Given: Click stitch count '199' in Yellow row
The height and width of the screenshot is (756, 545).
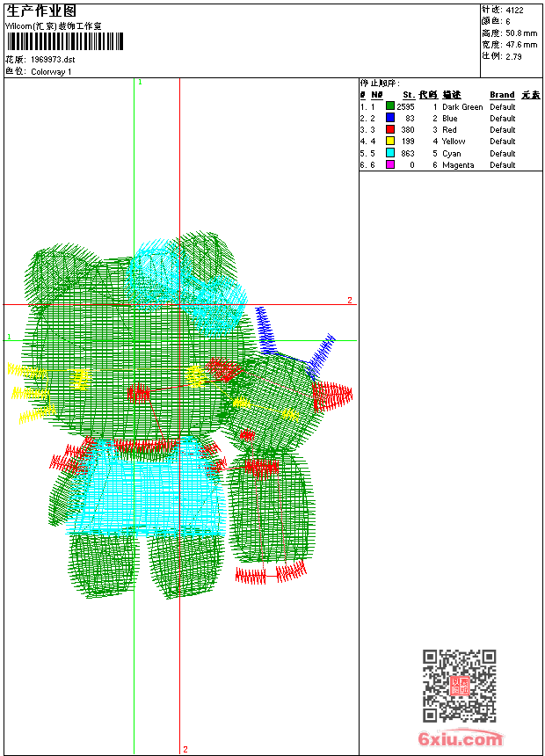Looking at the screenshot, I should pyautogui.click(x=408, y=142).
